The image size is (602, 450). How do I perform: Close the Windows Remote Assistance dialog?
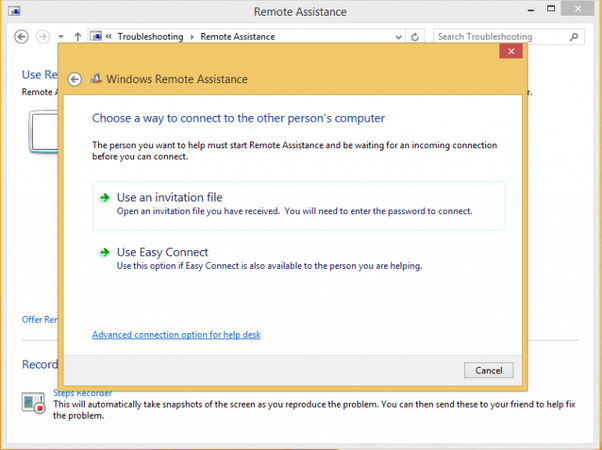(x=512, y=51)
